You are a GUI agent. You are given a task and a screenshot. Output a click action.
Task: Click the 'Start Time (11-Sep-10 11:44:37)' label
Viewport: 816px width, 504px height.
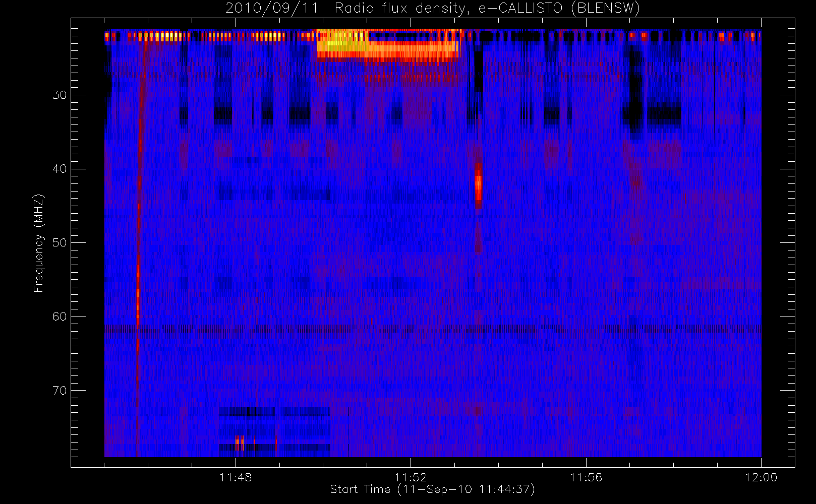click(x=432, y=489)
